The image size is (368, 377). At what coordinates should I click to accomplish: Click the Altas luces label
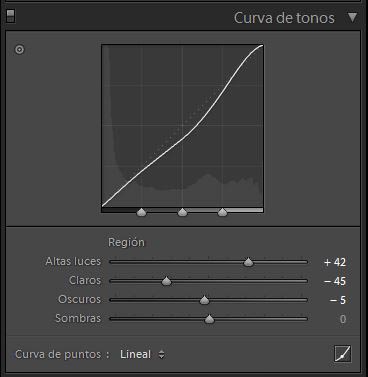(73, 261)
